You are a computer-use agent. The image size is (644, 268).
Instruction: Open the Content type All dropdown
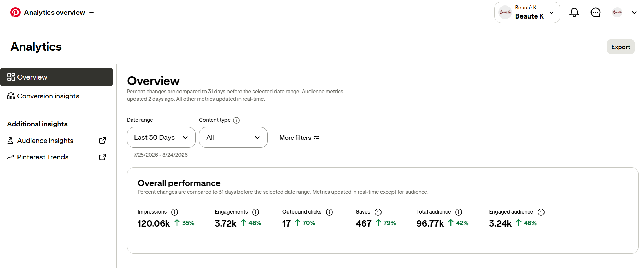click(x=233, y=137)
